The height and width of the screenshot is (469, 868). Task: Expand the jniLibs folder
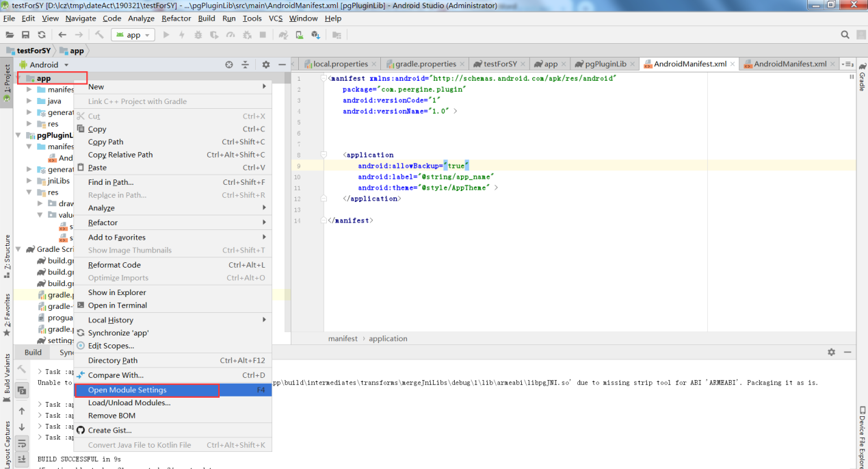29,181
